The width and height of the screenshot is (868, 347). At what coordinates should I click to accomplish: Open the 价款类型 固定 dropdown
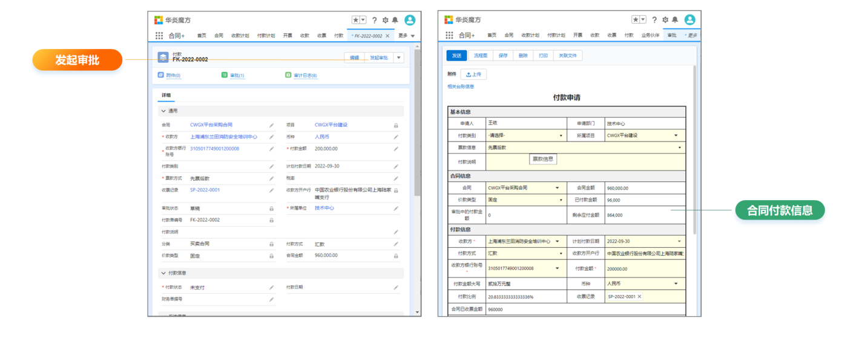[x=525, y=200]
